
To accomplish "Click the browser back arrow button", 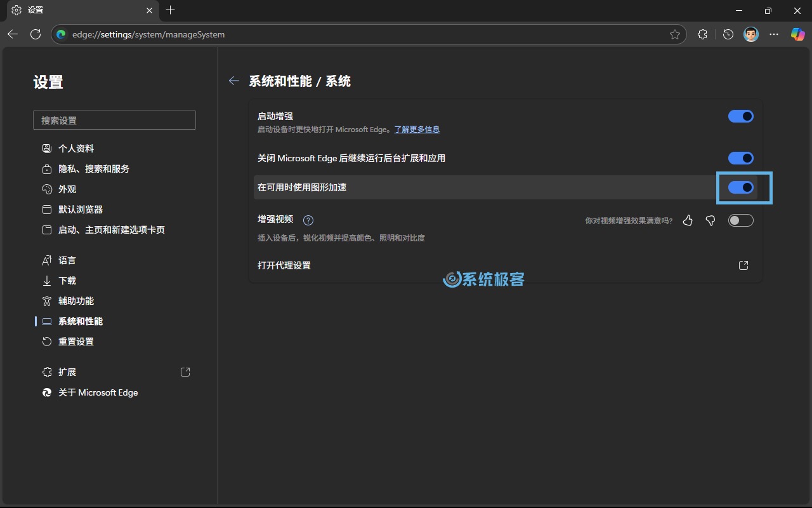I will [x=13, y=34].
